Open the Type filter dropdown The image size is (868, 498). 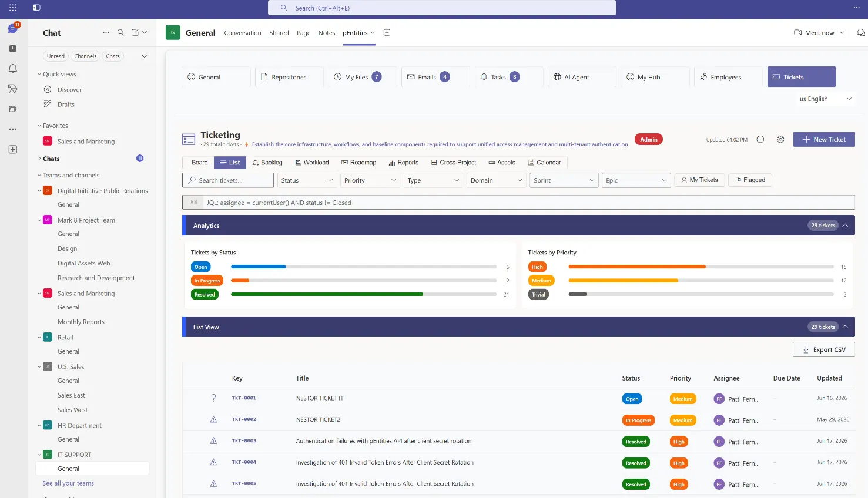[433, 180]
